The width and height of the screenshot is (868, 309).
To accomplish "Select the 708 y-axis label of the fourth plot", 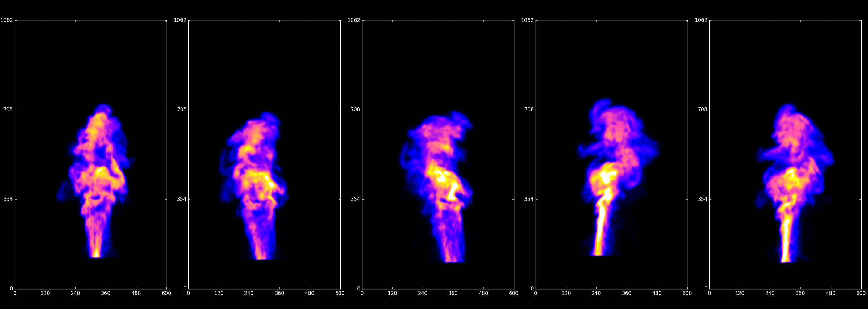I will click(529, 109).
